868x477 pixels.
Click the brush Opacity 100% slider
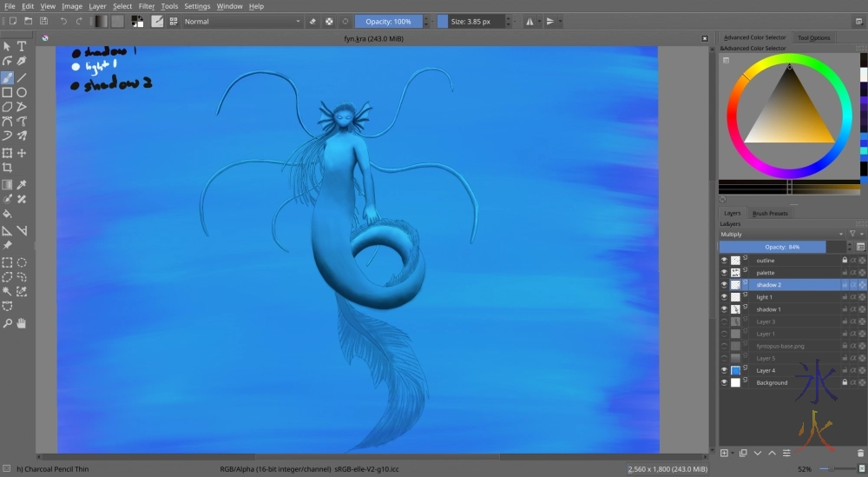pyautogui.click(x=388, y=21)
